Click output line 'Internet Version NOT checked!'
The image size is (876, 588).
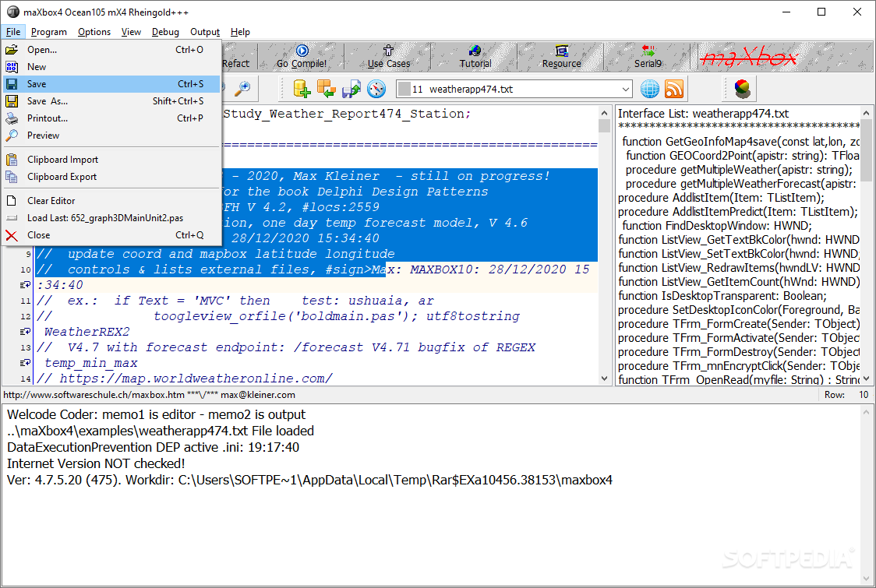96,463
